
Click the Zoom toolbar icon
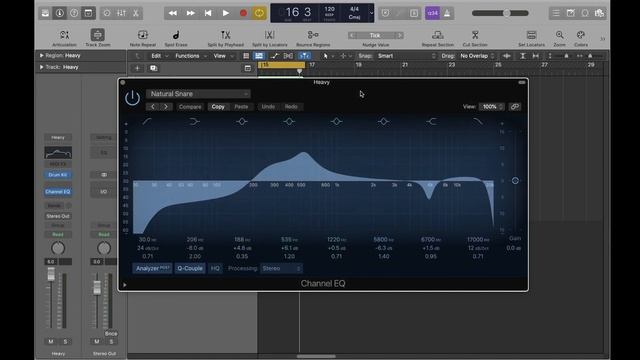pyautogui.click(x=560, y=35)
